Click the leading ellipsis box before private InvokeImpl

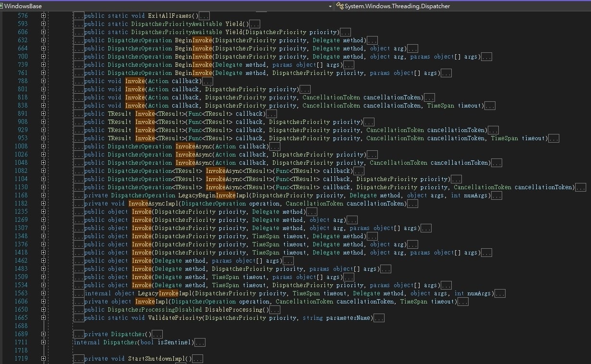point(79,302)
